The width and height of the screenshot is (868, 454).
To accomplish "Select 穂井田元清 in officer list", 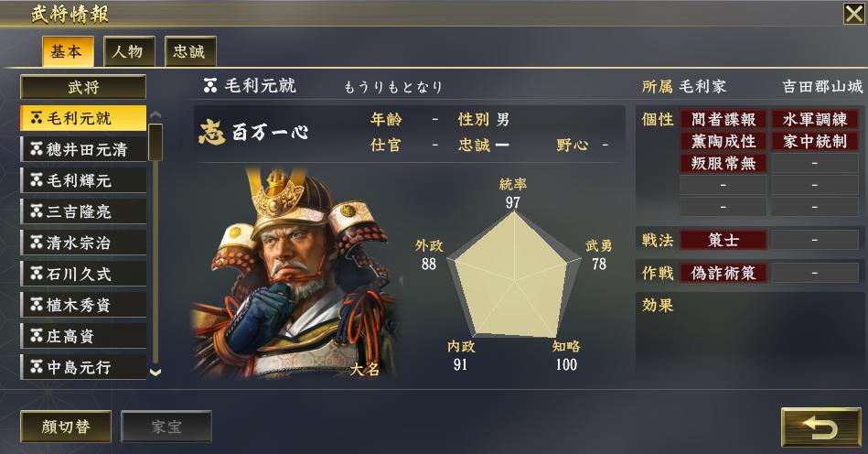I will 83,149.
